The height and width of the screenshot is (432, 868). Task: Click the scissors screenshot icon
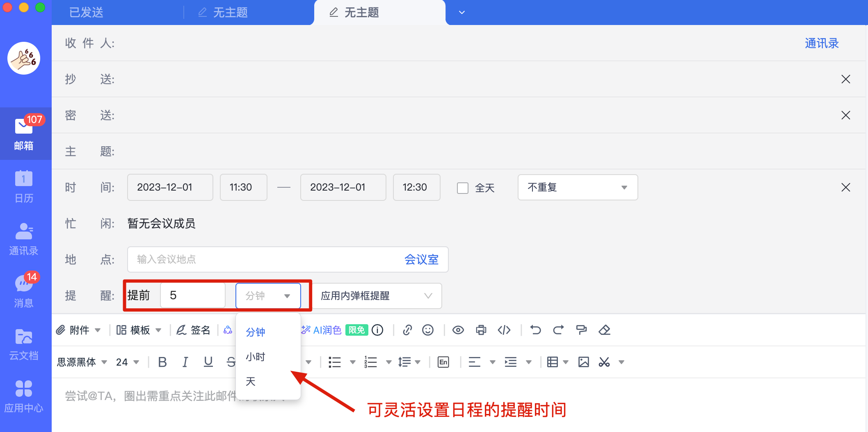(604, 362)
